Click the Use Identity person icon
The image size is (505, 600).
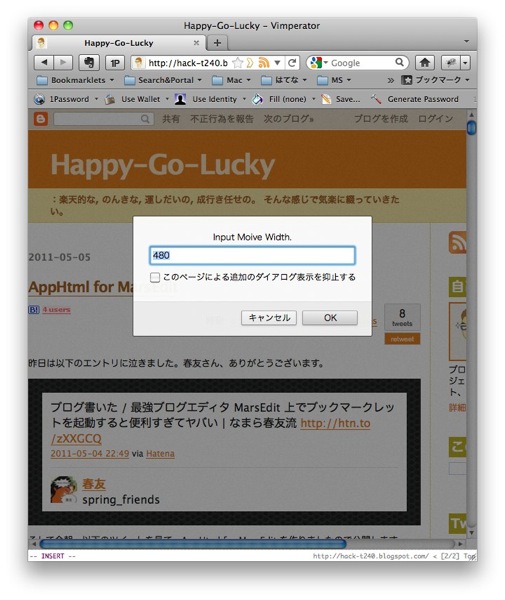pyautogui.click(x=180, y=99)
